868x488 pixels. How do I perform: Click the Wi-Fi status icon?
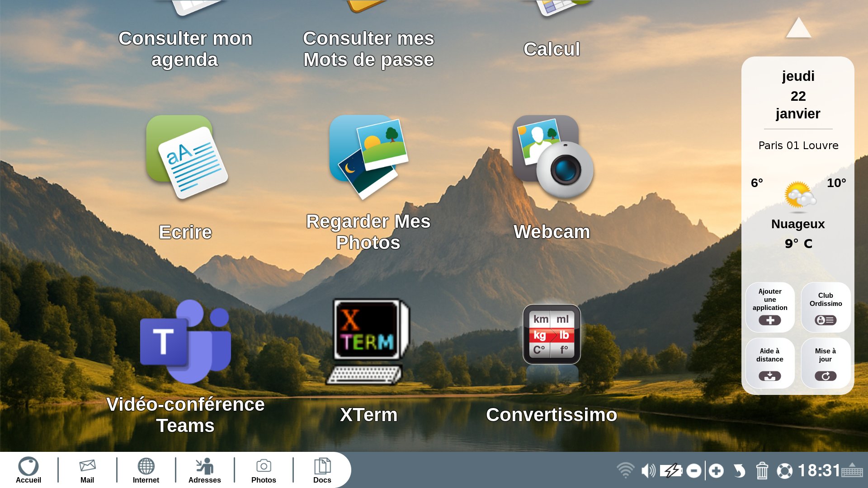pyautogui.click(x=626, y=471)
